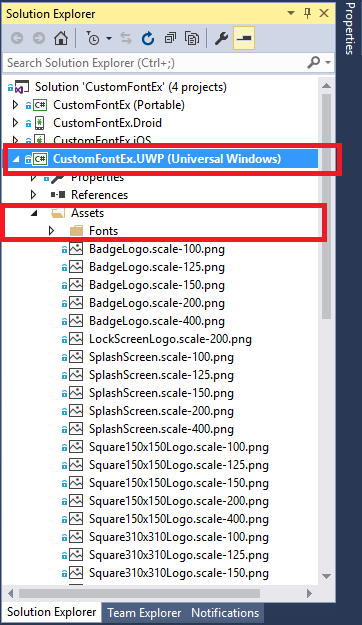Expand the Fonts folder
Viewport: 362px width, 625px height.
point(51,230)
